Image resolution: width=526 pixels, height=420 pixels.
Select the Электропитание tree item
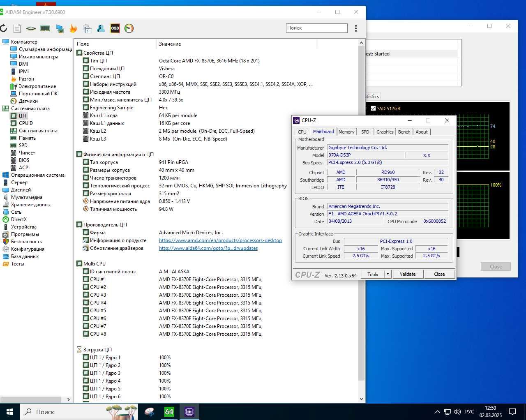pos(37,86)
